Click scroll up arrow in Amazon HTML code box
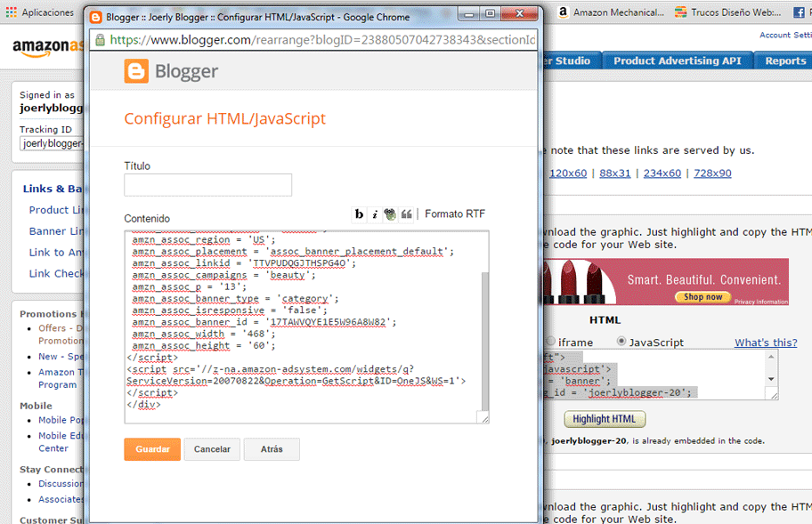812x524 pixels. pyautogui.click(x=771, y=357)
